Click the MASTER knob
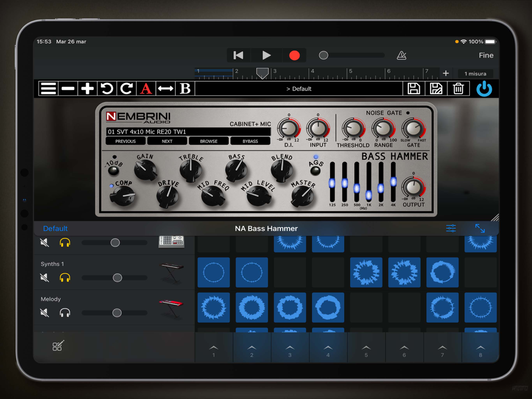This screenshot has height=399, width=532. pos(303,196)
